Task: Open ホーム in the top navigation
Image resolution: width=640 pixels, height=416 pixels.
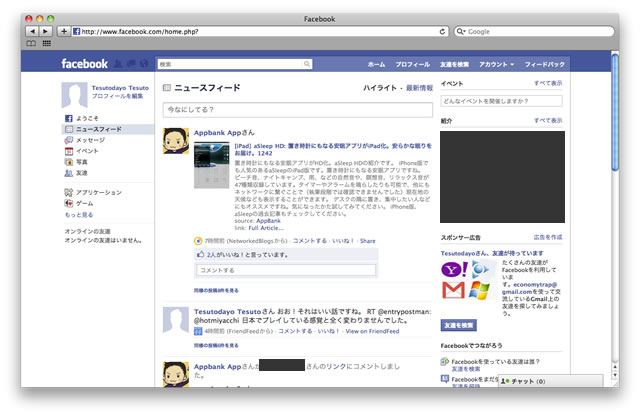Action: click(376, 65)
